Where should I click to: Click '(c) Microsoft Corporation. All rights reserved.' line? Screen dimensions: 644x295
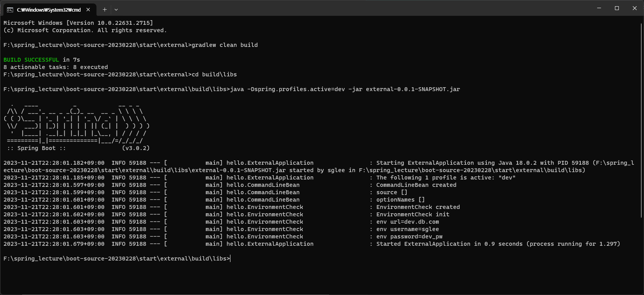point(85,30)
